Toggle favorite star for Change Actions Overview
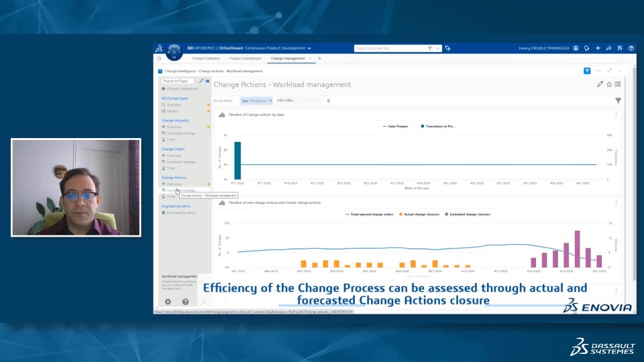644x362 pixels. (x=209, y=184)
